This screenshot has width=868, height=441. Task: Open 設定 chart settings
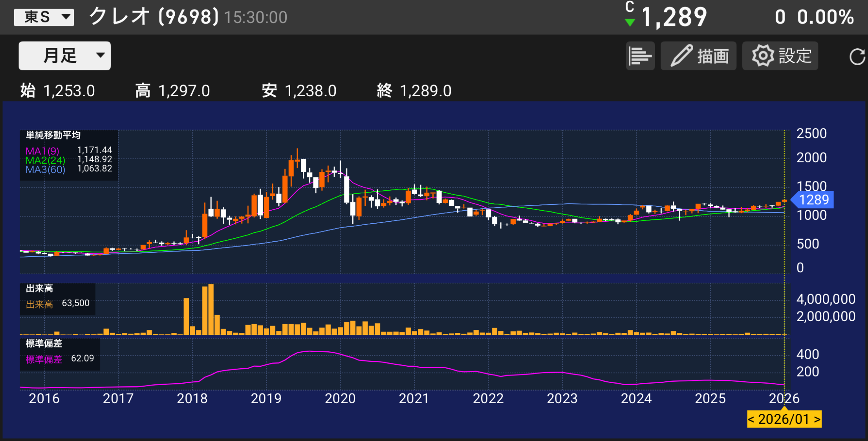click(780, 56)
